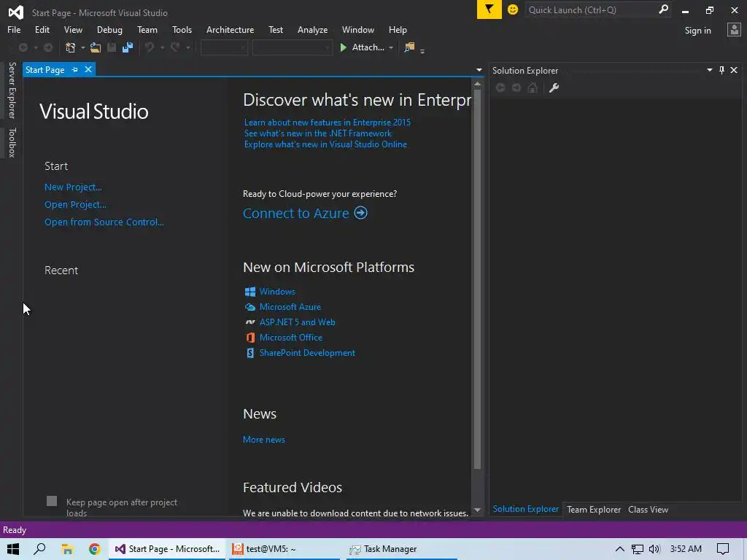This screenshot has width=747, height=560.
Task: Switch to Task Manager in taskbar
Action: pyautogui.click(x=402, y=549)
